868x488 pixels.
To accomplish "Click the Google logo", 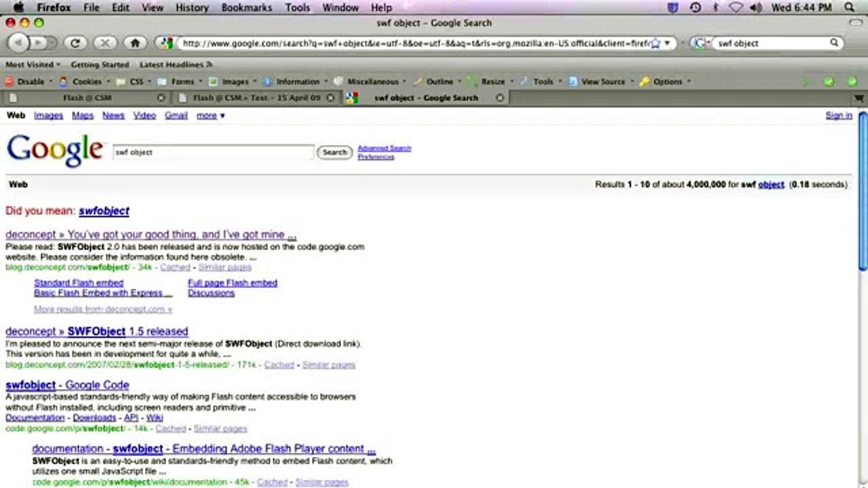I will tap(55, 150).
